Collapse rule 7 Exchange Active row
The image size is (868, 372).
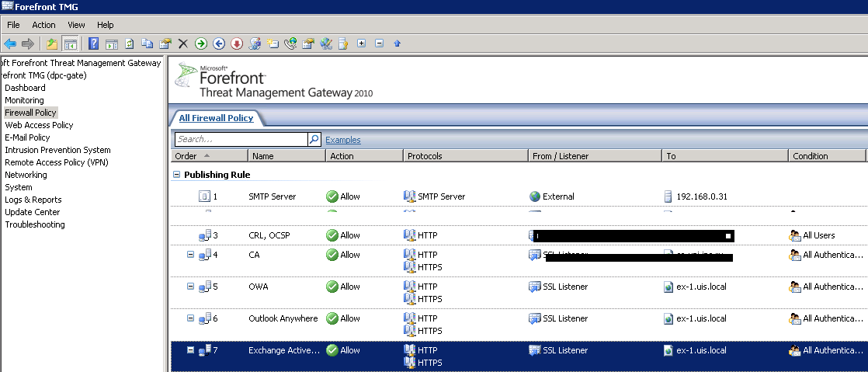190,349
